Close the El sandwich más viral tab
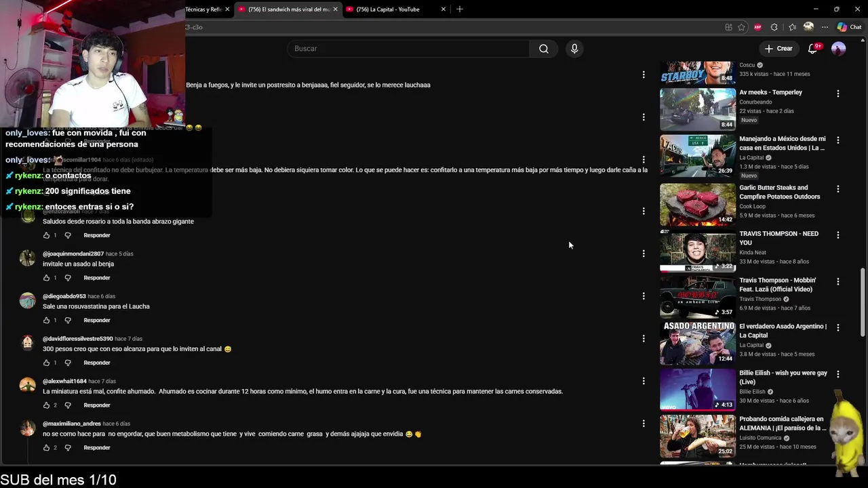868x488 pixels. pyautogui.click(x=335, y=9)
